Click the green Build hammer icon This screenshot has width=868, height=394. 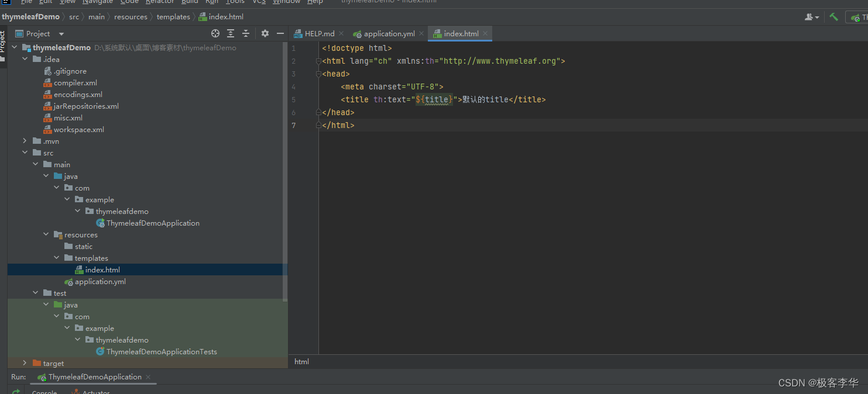click(x=833, y=17)
